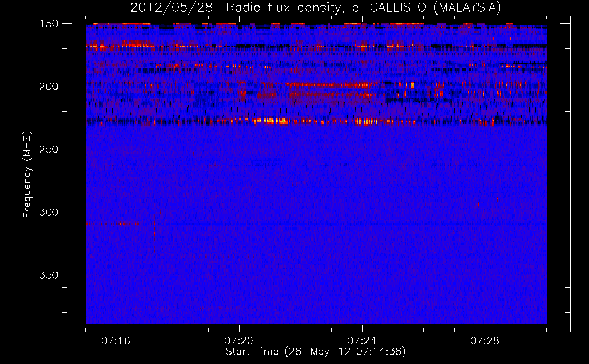Click the 200 frequency tick label

pos(49,86)
